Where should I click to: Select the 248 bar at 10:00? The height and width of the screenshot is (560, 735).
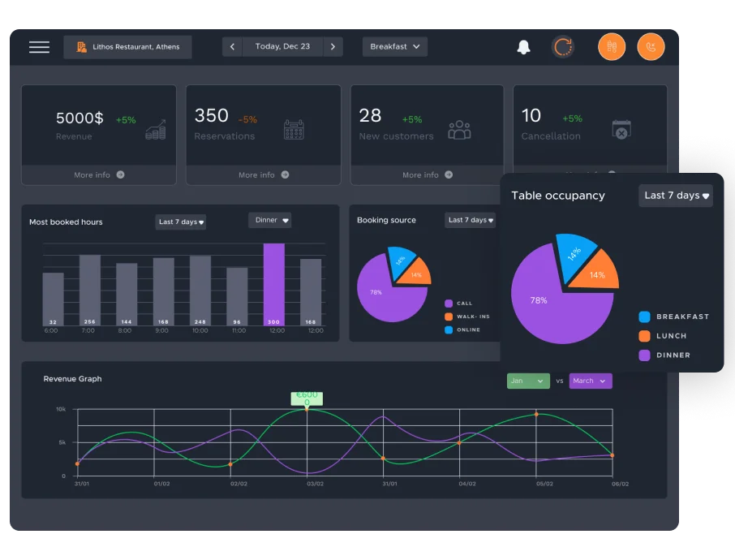[200, 291]
